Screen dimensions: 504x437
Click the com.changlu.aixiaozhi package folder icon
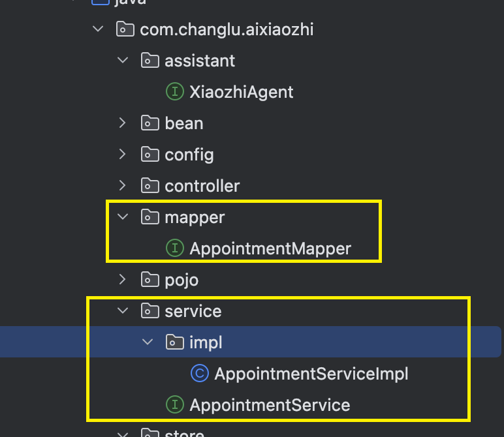pos(125,29)
